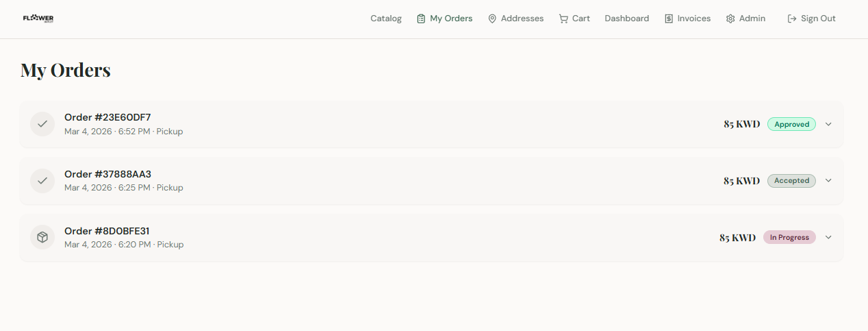Image resolution: width=868 pixels, height=331 pixels.
Task: Click package box icon for order #8D0BFE31
Action: 42,237
